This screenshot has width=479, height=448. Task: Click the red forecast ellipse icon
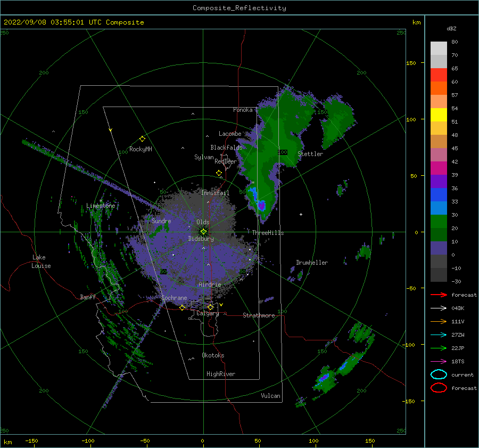click(x=439, y=388)
